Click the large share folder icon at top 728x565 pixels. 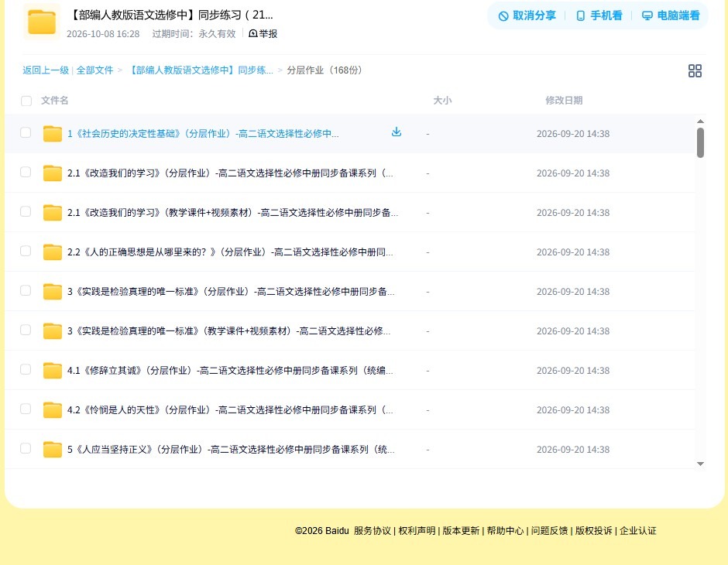pyautogui.click(x=42, y=22)
